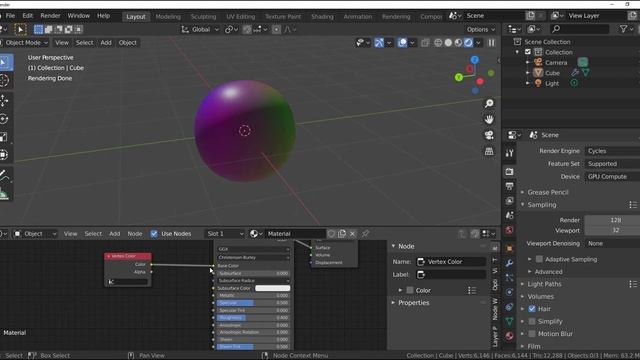Screen dimensions: 640x360
Task: Collapse the Sampling panel
Action: click(542, 204)
